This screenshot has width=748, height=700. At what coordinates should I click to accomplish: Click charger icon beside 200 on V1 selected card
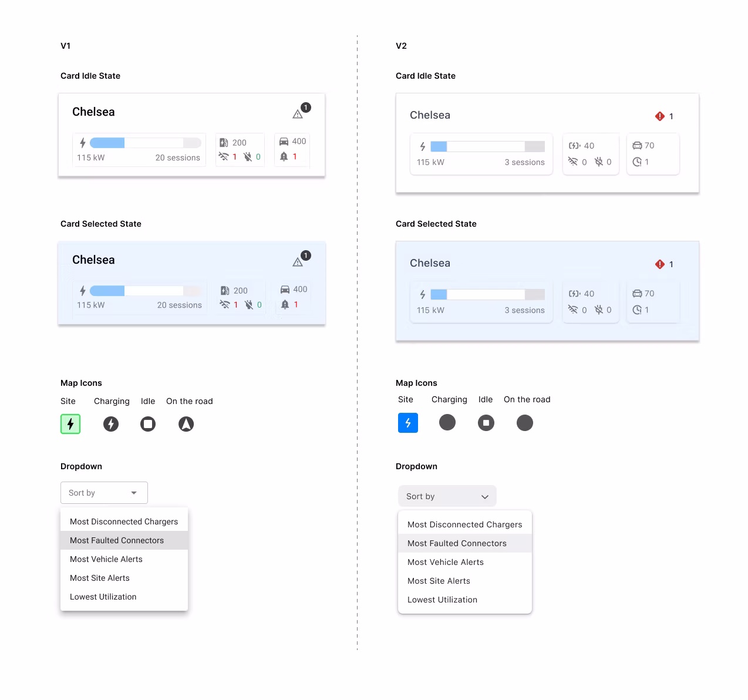pos(225,291)
